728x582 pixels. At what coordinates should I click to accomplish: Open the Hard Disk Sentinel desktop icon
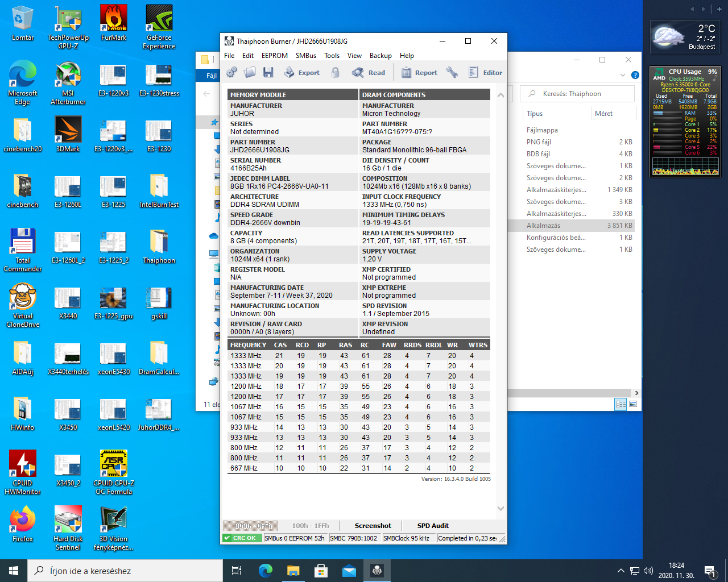(x=68, y=529)
